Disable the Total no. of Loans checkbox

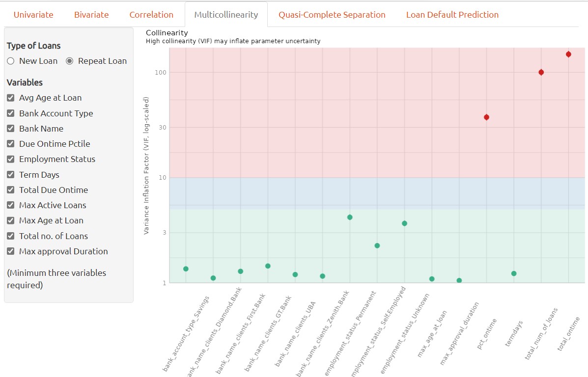tap(11, 236)
